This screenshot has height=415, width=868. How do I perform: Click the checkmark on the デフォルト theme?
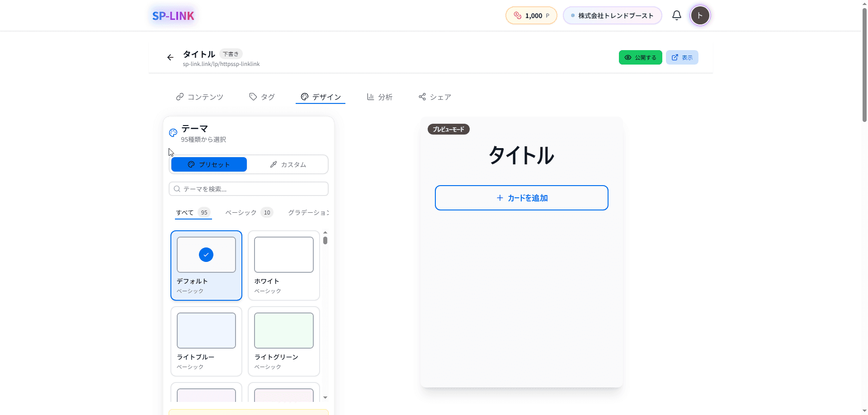point(206,255)
